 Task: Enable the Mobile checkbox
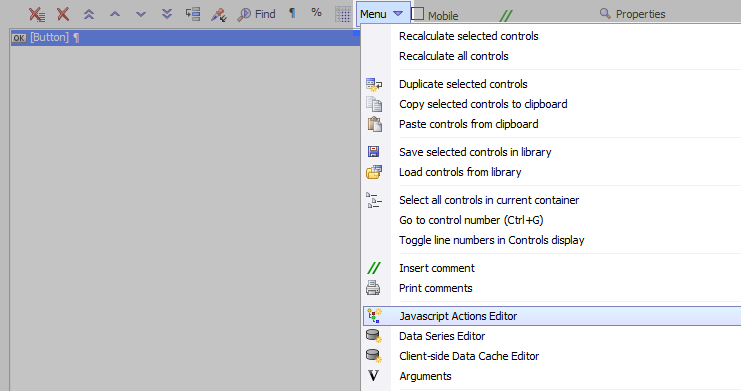[x=418, y=14]
